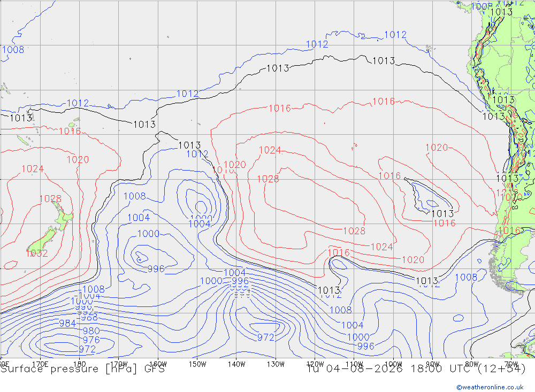Click the 1032 isobar label near New Zealand
535x392 pixels.
[37, 253]
